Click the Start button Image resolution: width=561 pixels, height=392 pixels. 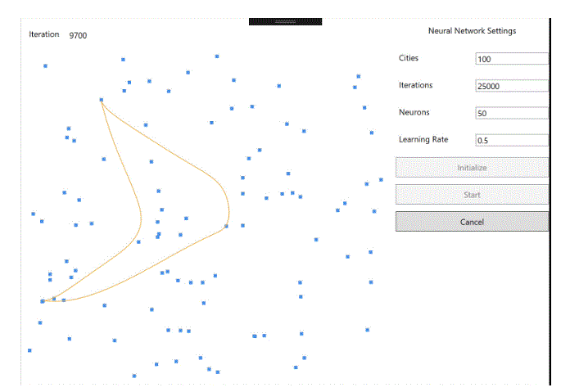[x=472, y=195]
